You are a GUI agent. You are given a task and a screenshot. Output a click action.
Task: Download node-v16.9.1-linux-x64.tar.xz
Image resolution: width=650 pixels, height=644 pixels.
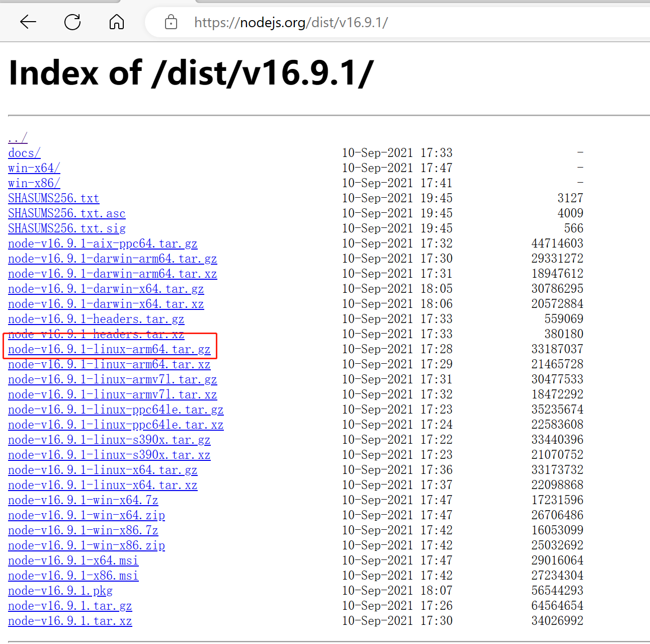point(103,485)
